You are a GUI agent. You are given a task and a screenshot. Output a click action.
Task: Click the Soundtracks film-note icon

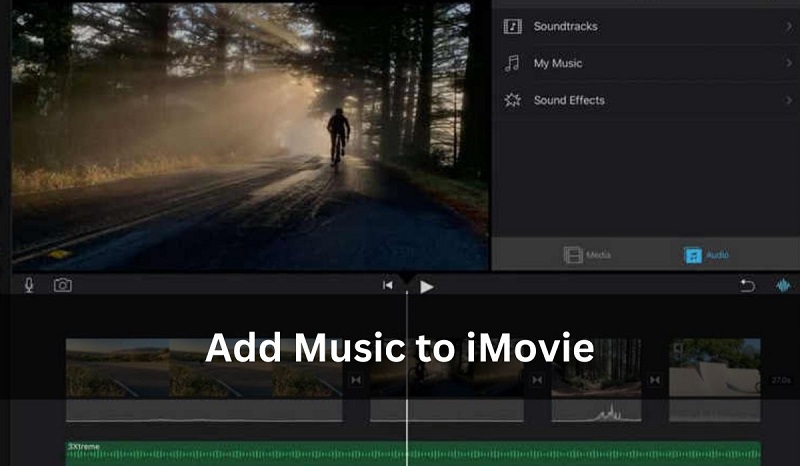click(x=513, y=26)
